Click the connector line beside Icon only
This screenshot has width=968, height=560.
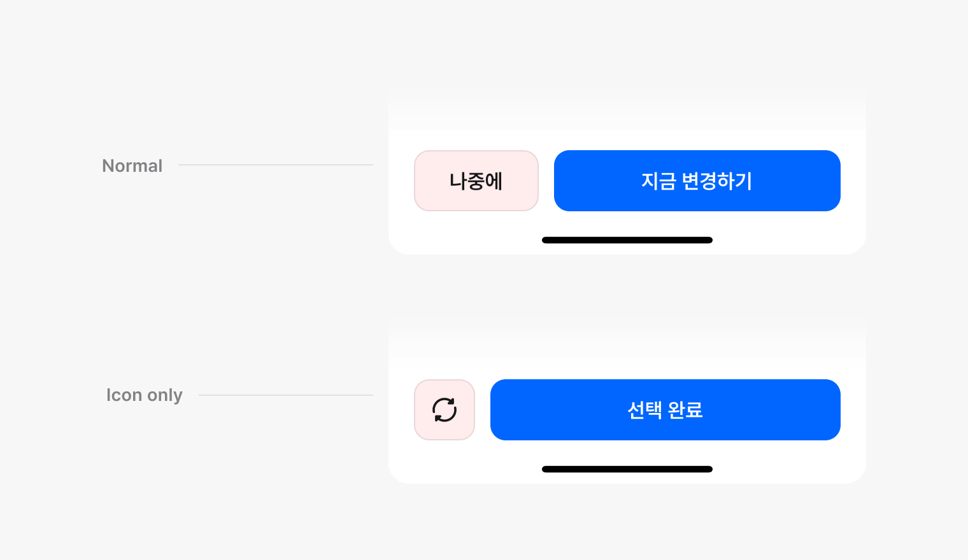(285, 395)
